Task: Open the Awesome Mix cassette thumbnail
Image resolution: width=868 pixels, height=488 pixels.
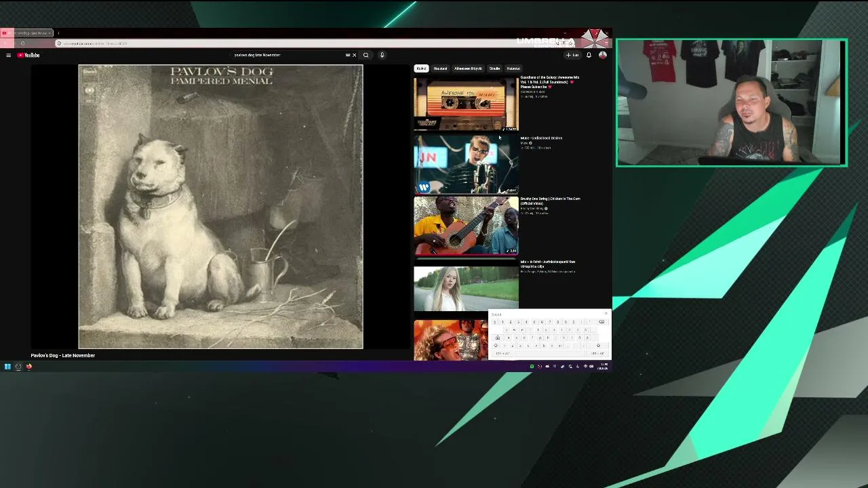Action: tap(466, 103)
